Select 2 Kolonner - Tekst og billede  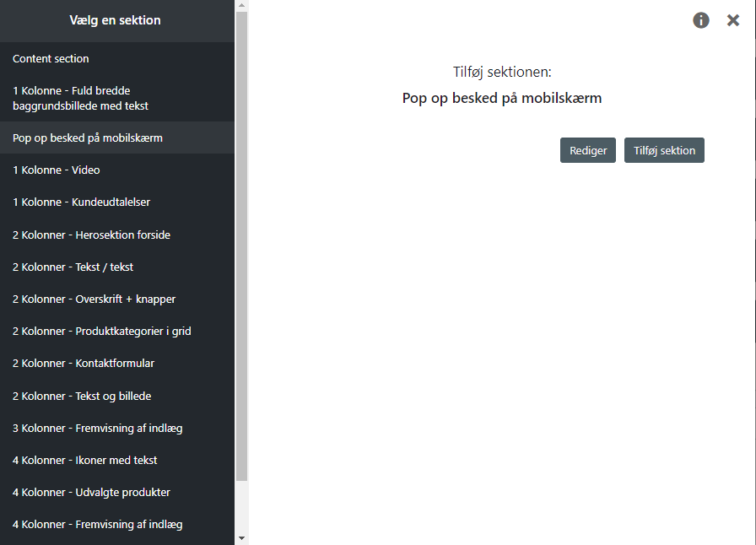[x=117, y=396]
